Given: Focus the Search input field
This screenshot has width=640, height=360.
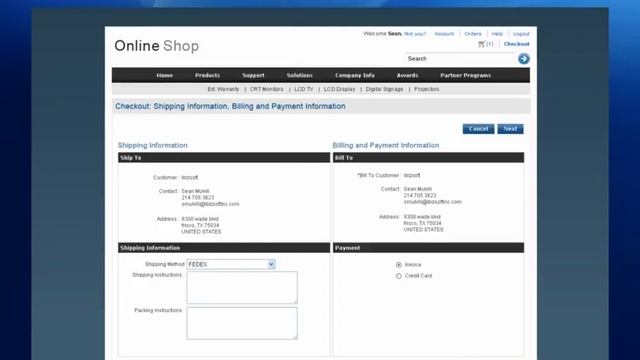Looking at the screenshot, I should 460,59.
